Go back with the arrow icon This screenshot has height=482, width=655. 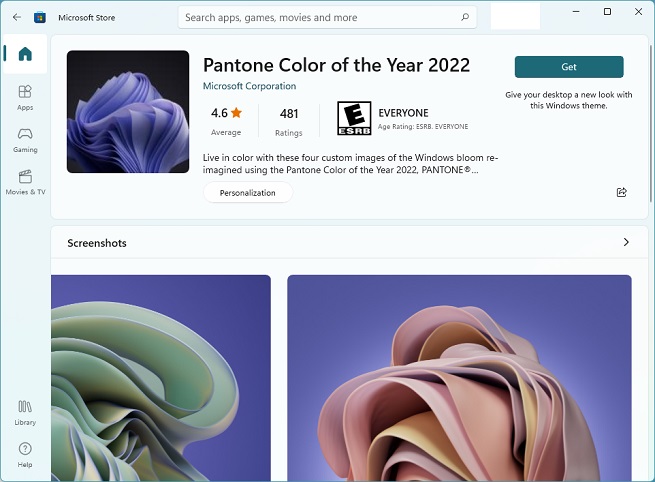[x=17, y=17]
